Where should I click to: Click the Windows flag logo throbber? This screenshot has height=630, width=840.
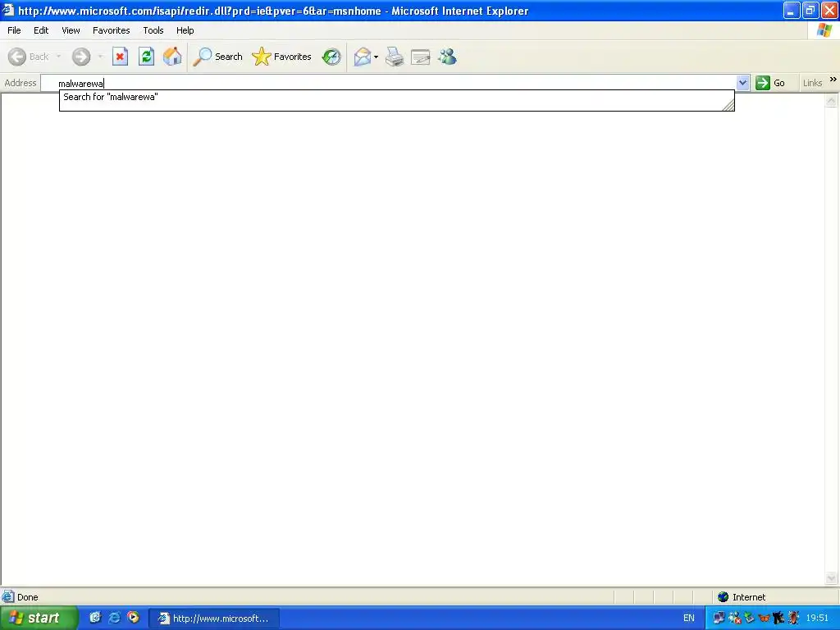click(824, 30)
